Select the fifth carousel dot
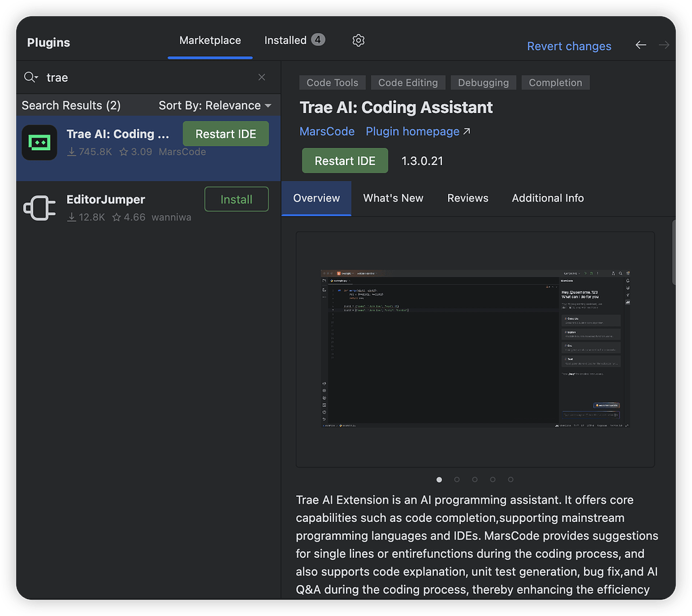Image resolution: width=692 pixels, height=616 pixels. point(511,479)
